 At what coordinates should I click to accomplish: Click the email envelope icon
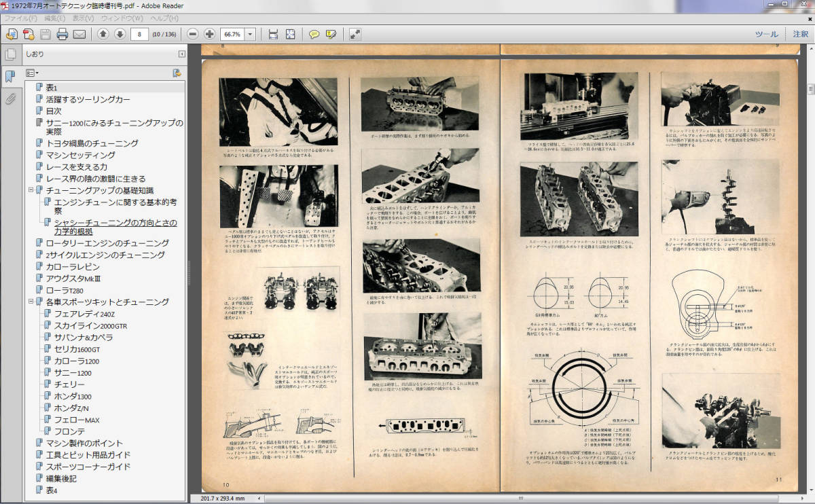[79, 34]
